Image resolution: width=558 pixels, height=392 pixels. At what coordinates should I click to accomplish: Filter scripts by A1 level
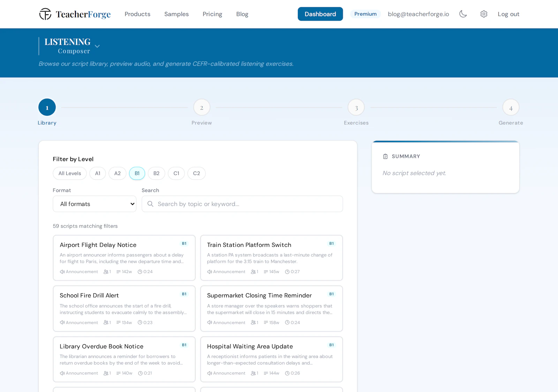tap(98, 173)
